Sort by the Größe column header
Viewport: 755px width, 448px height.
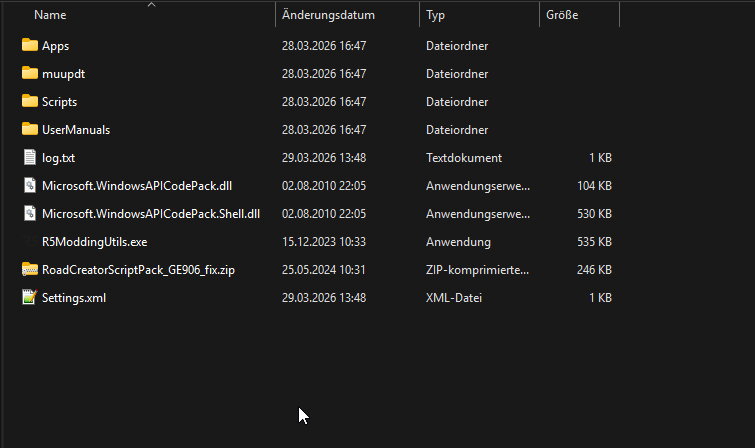pyautogui.click(x=562, y=16)
